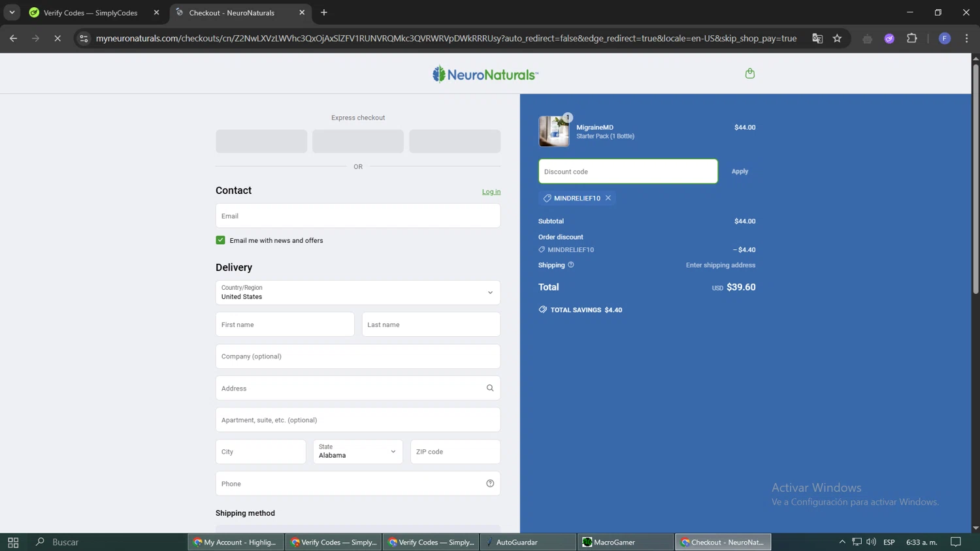Open the shopping bag cart icon
The image size is (980, 551).
pyautogui.click(x=750, y=73)
